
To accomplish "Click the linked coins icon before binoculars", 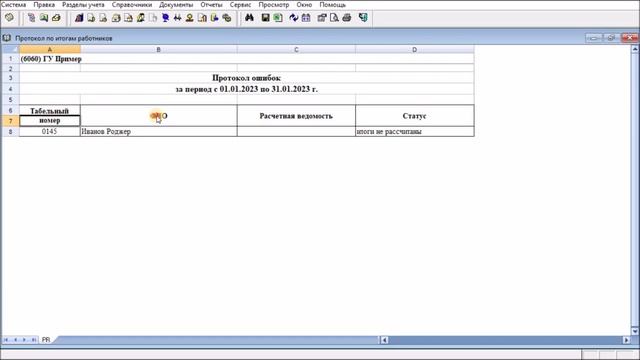I will pos(227,18).
